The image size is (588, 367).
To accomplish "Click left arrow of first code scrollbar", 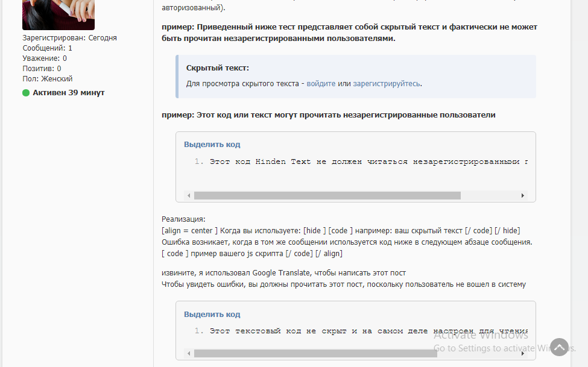I will (189, 195).
